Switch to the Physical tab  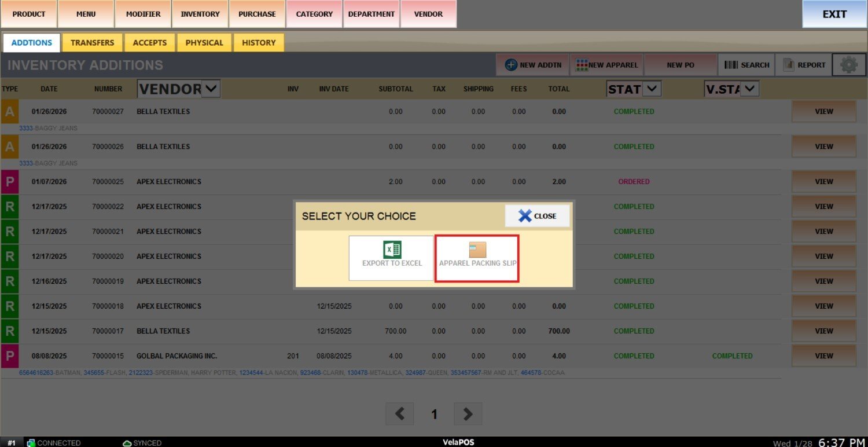pyautogui.click(x=204, y=42)
